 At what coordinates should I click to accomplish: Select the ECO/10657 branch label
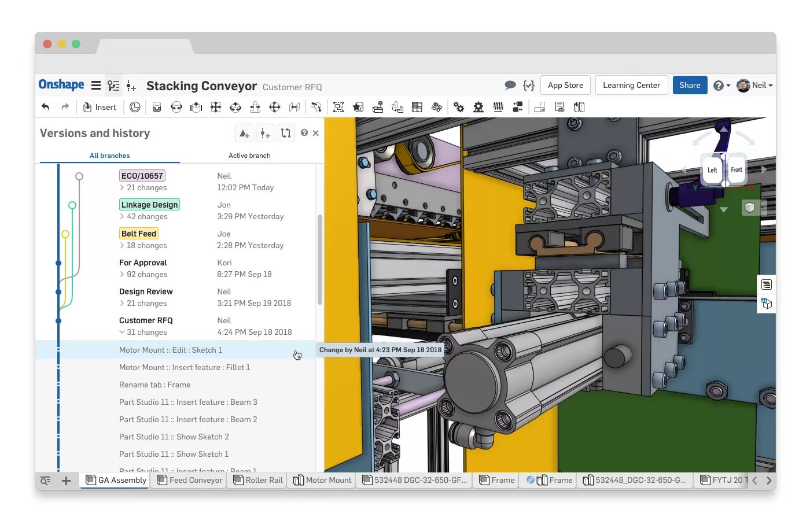[142, 176]
